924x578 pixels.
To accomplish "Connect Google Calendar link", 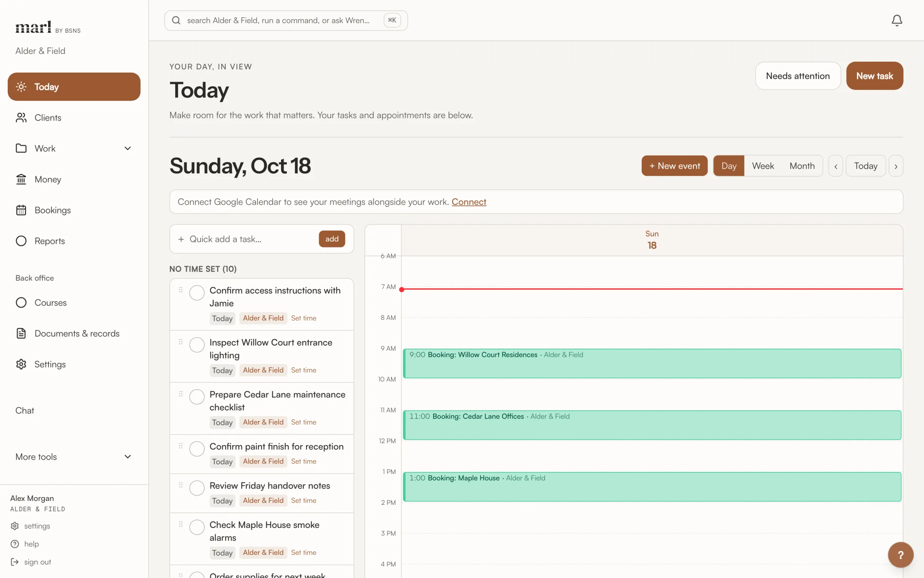I will (469, 202).
